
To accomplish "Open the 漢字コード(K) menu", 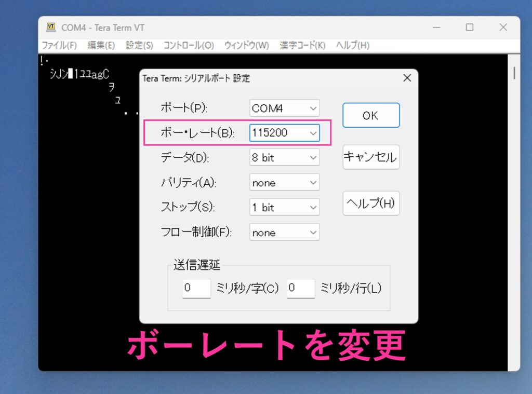I will click(x=302, y=45).
